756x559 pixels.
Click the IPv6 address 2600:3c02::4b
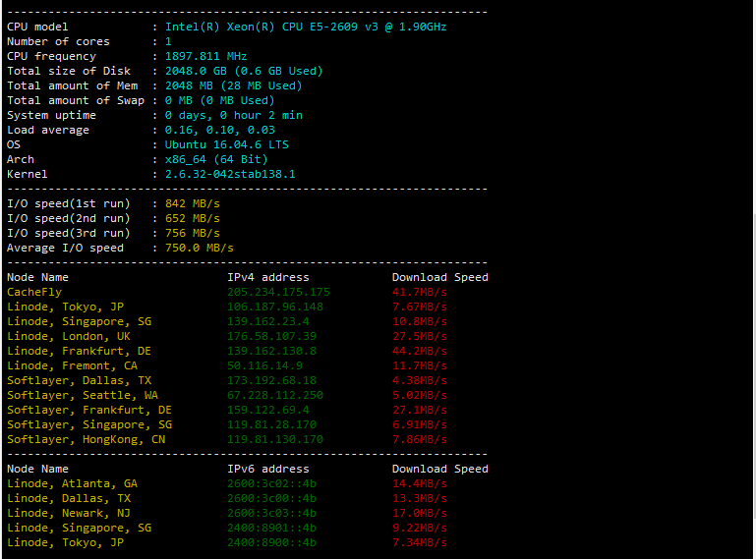point(271,483)
